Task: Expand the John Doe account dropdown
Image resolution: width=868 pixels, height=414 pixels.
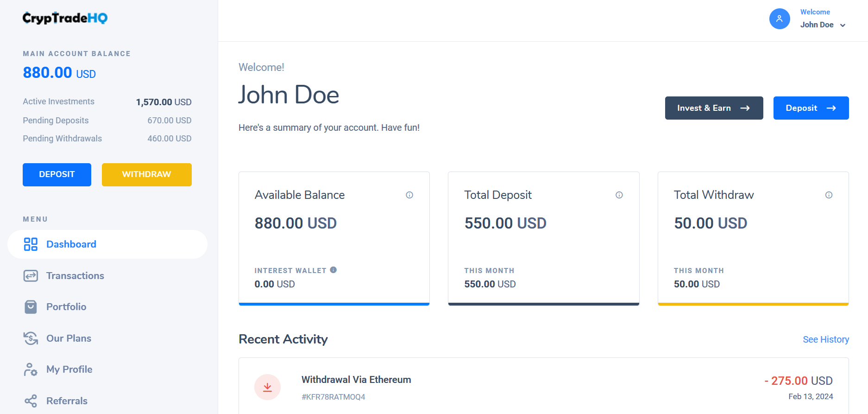Action: pos(843,25)
